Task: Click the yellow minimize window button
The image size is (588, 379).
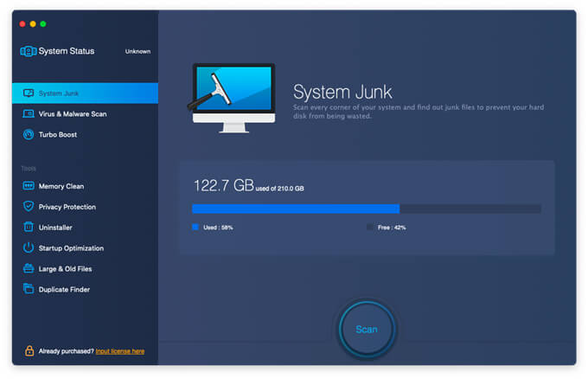Action: 33,24
